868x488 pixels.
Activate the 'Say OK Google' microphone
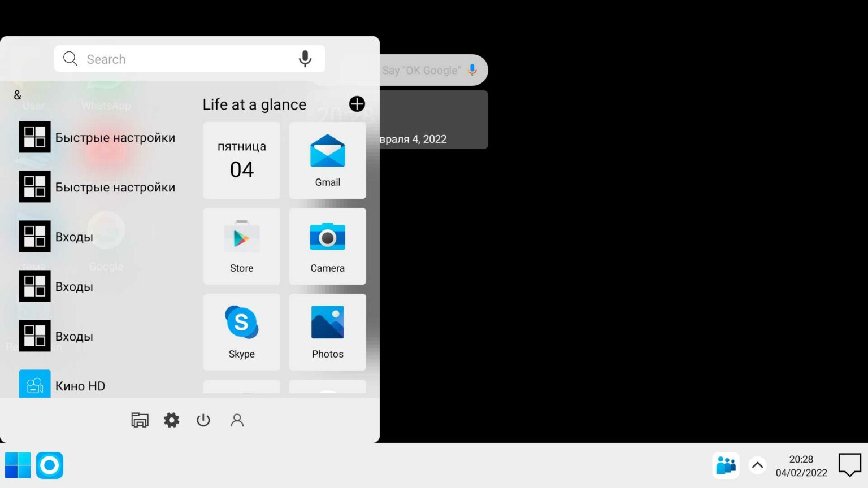472,69
